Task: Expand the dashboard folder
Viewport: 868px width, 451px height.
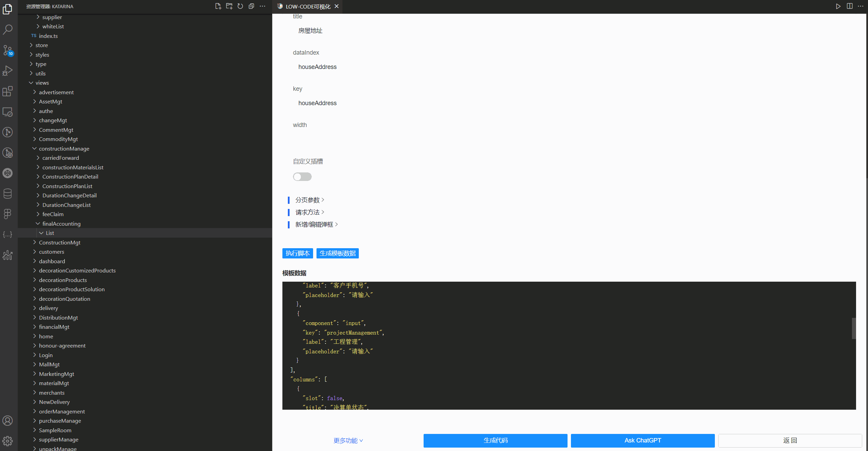Action: pos(52,261)
